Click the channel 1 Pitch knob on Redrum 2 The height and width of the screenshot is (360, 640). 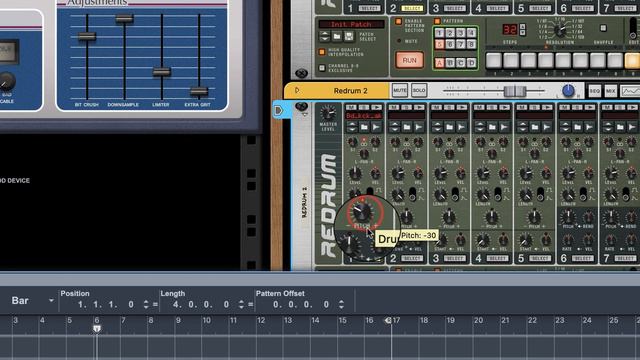tap(362, 212)
